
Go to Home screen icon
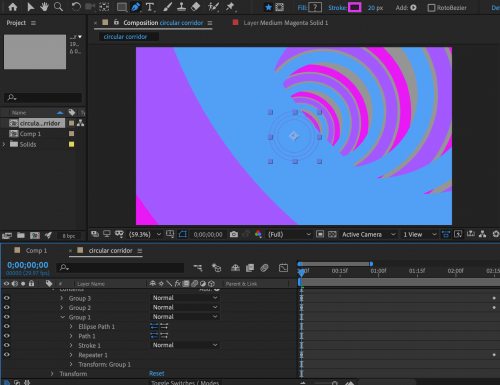[x=13, y=7]
